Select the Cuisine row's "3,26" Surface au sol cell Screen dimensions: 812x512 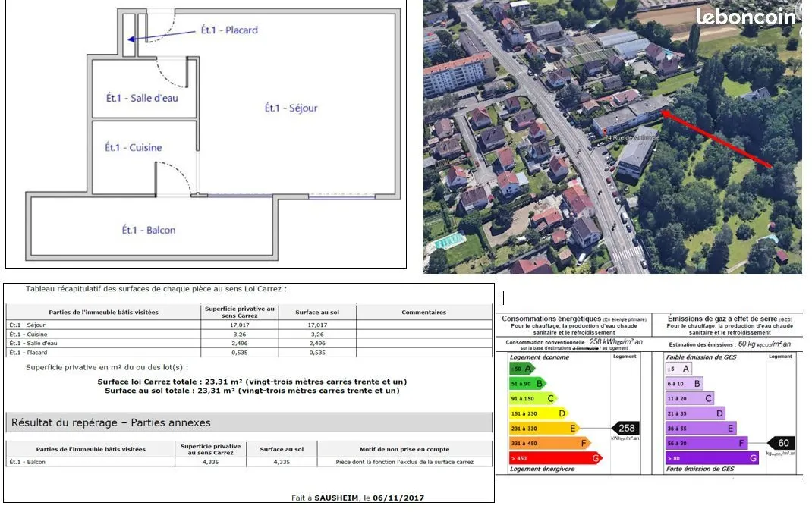[x=317, y=335]
